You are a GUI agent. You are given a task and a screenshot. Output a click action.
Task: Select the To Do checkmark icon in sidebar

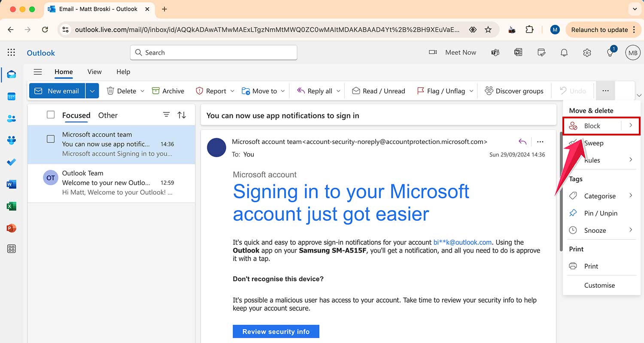click(x=11, y=162)
